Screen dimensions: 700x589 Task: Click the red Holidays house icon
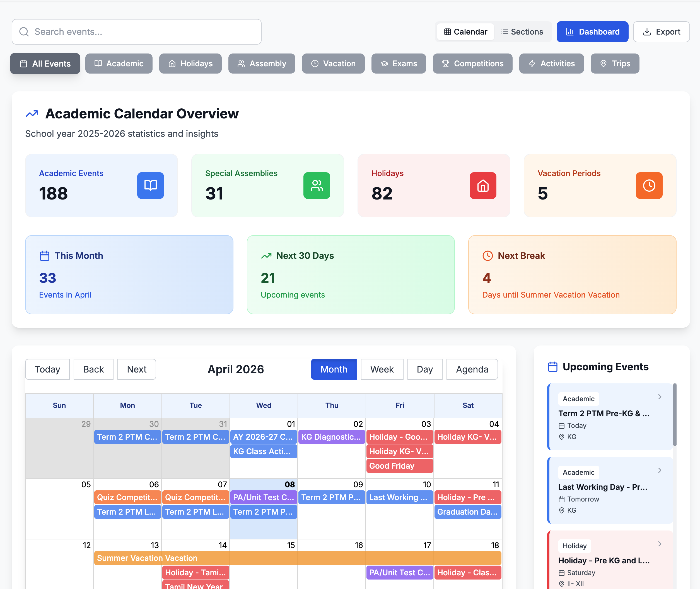coord(482,186)
